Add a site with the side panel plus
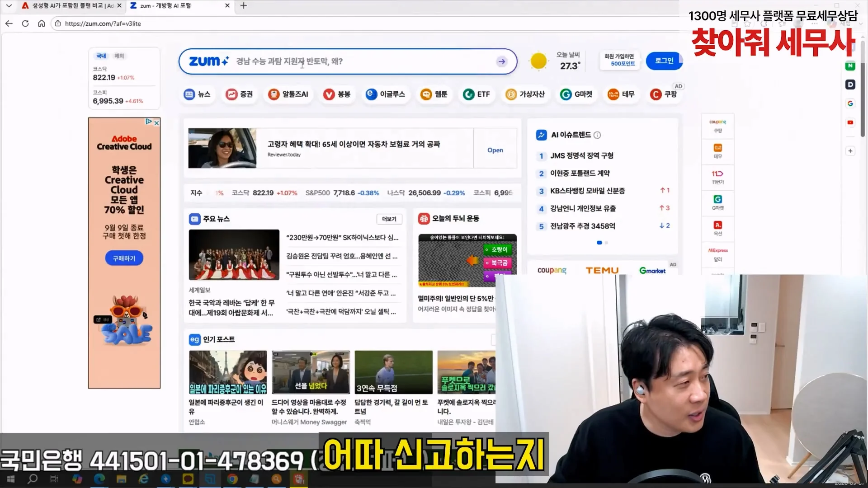Viewport: 868px width, 488px height. click(x=850, y=151)
